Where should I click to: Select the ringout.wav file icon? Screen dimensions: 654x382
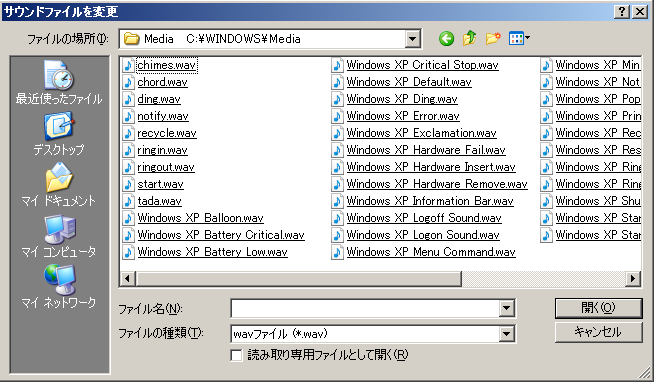tap(128, 167)
